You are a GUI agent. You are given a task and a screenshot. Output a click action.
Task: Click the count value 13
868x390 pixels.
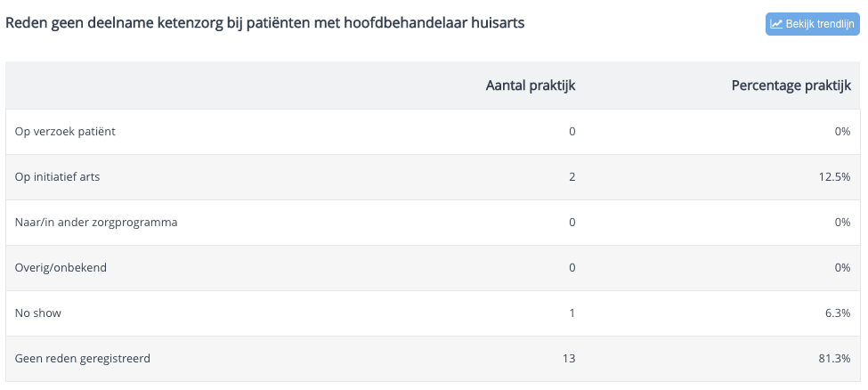coord(569,359)
